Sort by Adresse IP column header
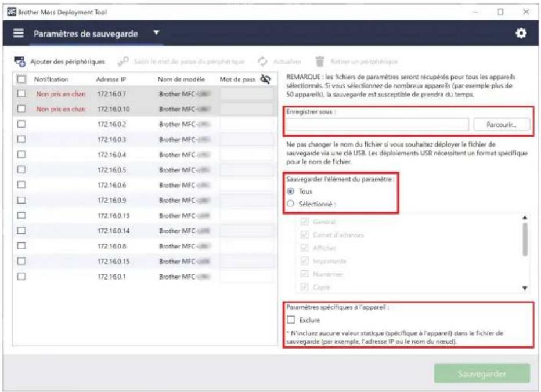Image resolution: width=541 pixels, height=392 pixels. [x=111, y=79]
